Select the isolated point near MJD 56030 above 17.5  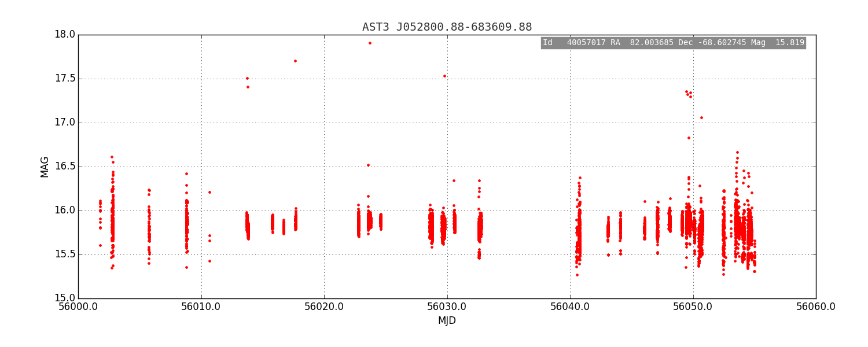[x=444, y=76]
